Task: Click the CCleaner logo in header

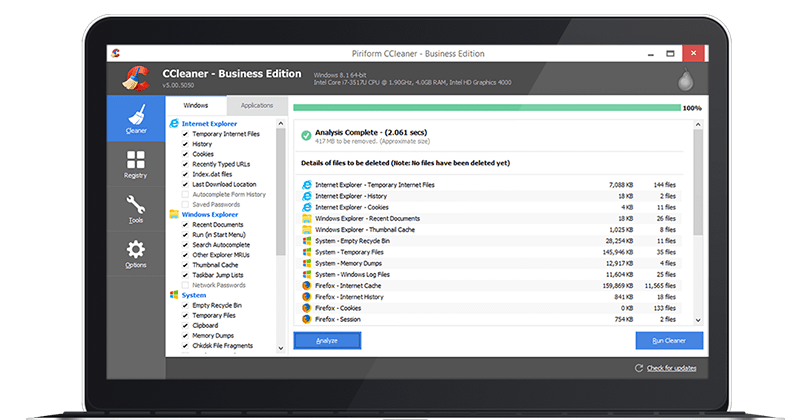Action: pos(134,77)
